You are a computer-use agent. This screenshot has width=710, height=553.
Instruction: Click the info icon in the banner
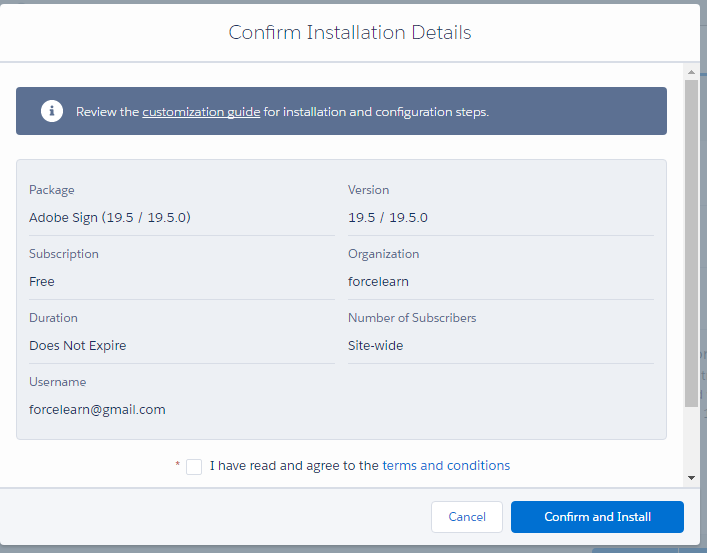tap(52, 111)
